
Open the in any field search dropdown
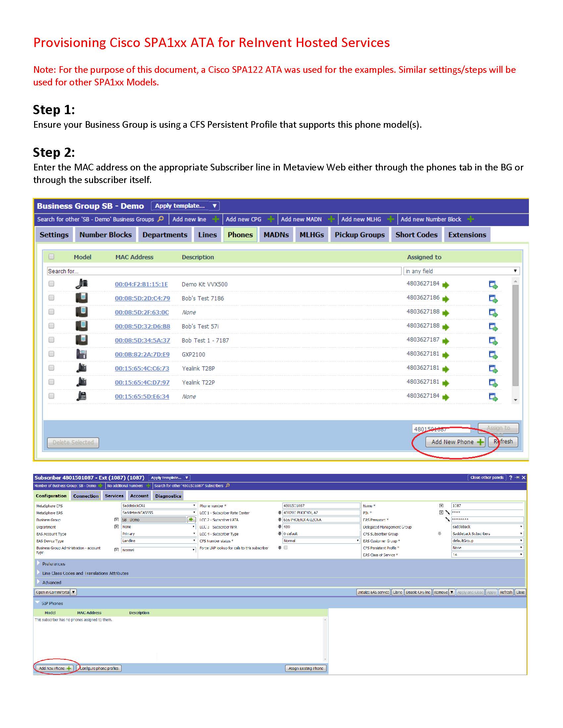[515, 271]
